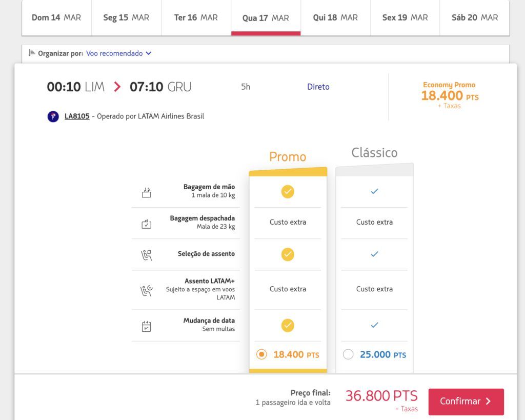The height and width of the screenshot is (420, 525).
Task: Switch to the Qui 18 MAR tab
Action: click(x=335, y=17)
